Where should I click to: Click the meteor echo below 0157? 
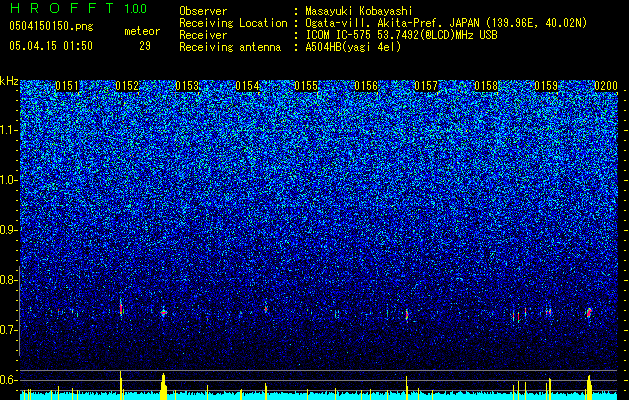coord(406,315)
